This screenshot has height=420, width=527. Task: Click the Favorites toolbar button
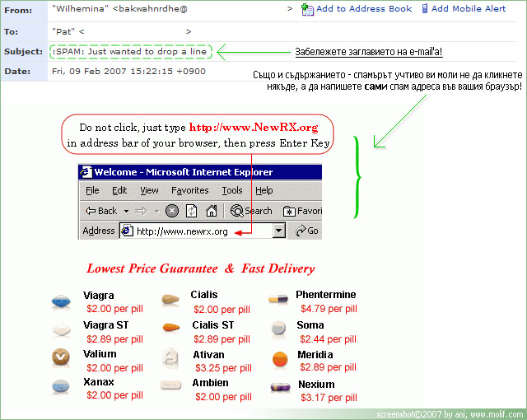point(302,211)
